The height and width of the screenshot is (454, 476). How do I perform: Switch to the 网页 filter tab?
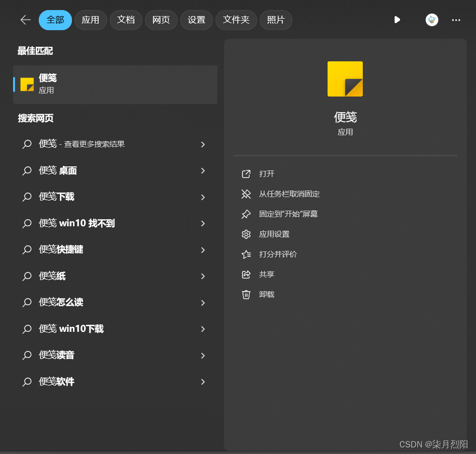161,20
